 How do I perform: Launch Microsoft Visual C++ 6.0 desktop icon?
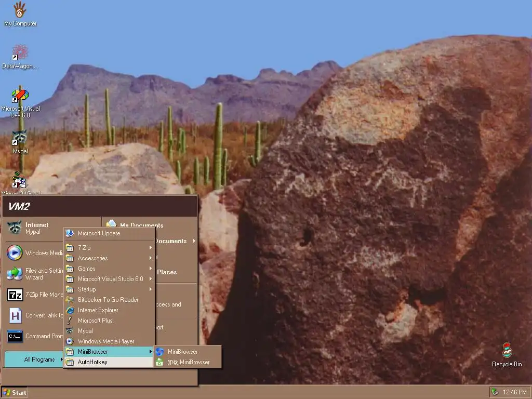click(20, 96)
